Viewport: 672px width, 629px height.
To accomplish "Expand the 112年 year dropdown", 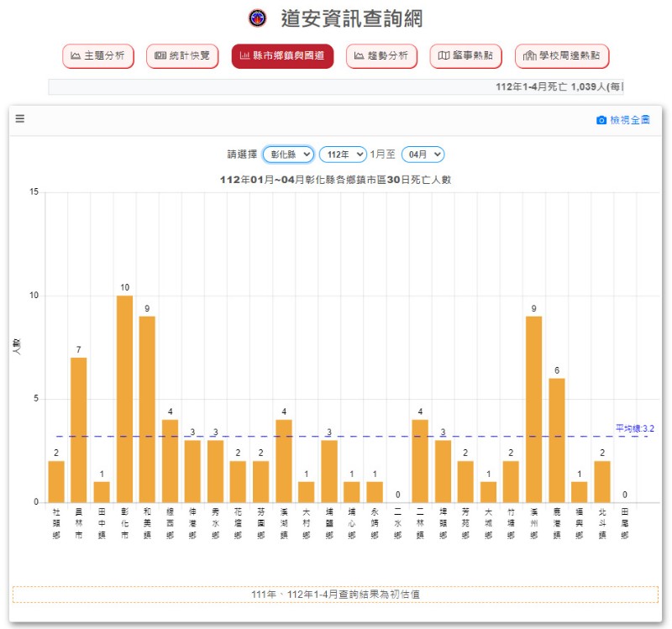I will click(x=343, y=155).
